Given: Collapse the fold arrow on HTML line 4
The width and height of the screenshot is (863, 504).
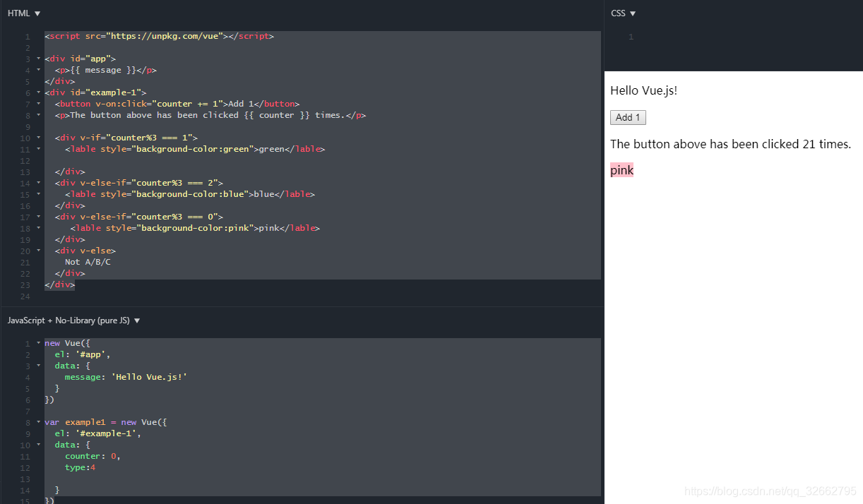Looking at the screenshot, I should click(38, 70).
